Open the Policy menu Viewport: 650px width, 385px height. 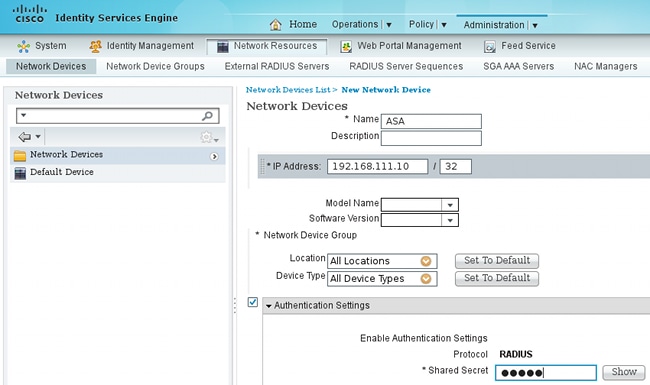[x=421, y=24]
